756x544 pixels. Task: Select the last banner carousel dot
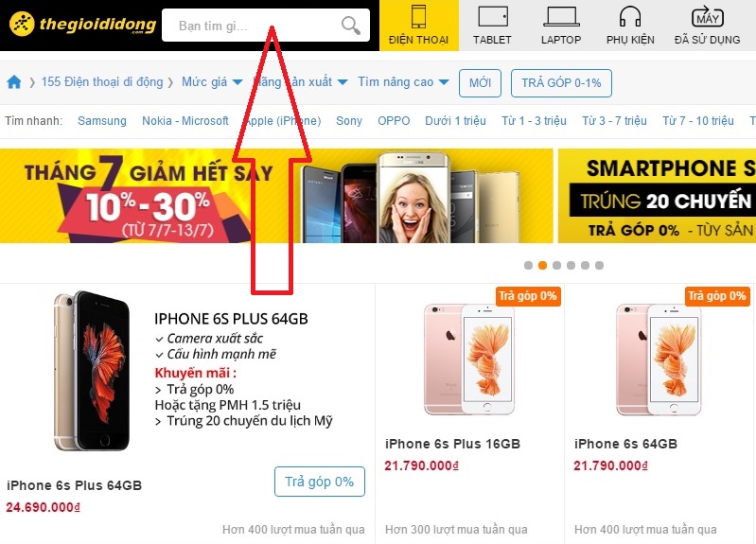click(599, 265)
